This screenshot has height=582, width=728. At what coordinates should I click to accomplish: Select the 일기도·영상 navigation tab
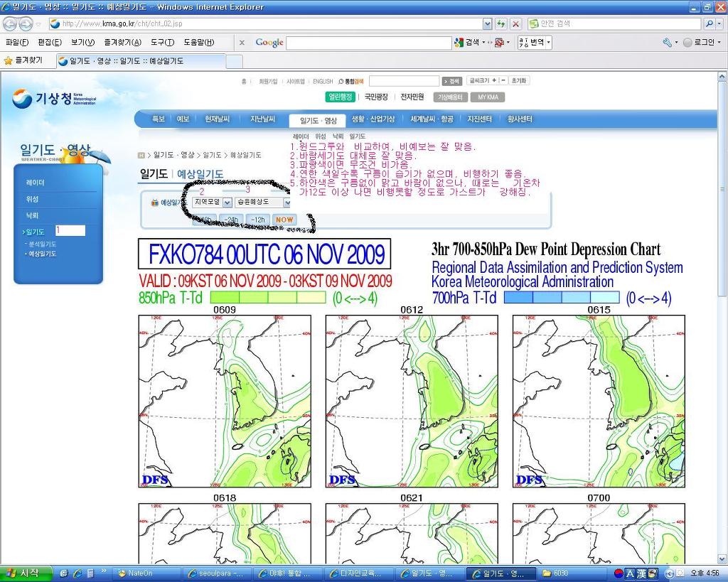coord(318,121)
